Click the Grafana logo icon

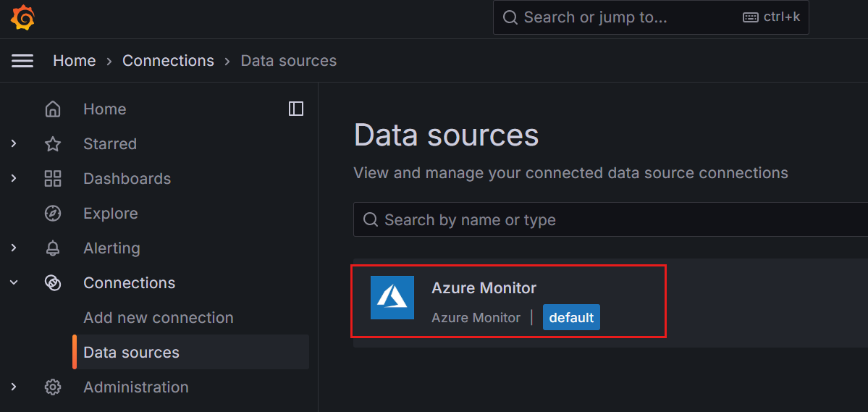tap(22, 18)
